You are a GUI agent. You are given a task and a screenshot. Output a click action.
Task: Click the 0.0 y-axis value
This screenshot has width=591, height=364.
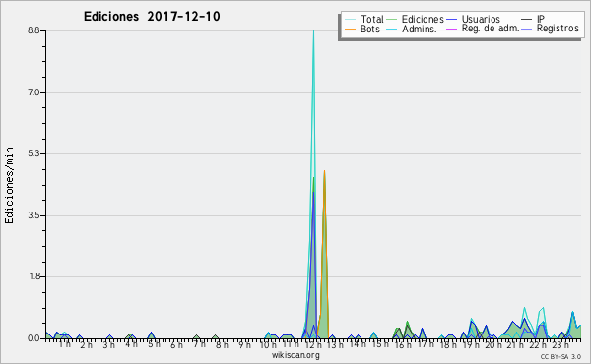(33, 338)
